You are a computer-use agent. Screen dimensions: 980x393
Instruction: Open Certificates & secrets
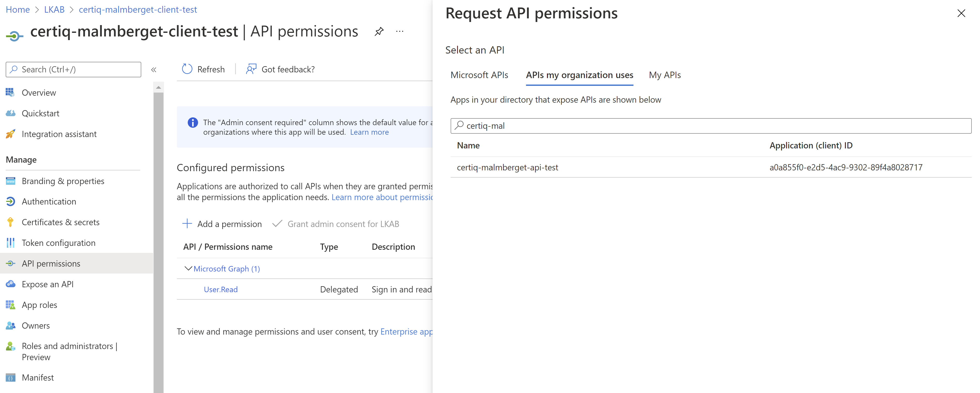60,222
